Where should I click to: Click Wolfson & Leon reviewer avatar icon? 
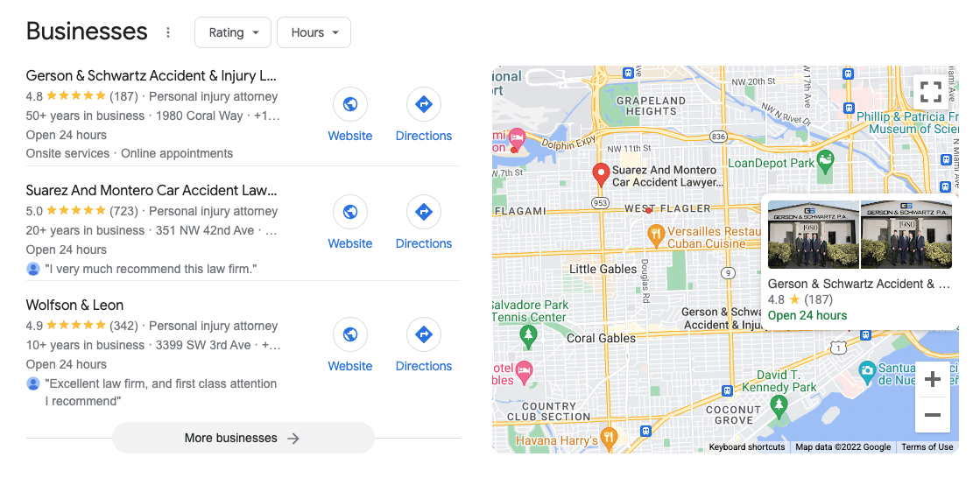[x=33, y=383]
